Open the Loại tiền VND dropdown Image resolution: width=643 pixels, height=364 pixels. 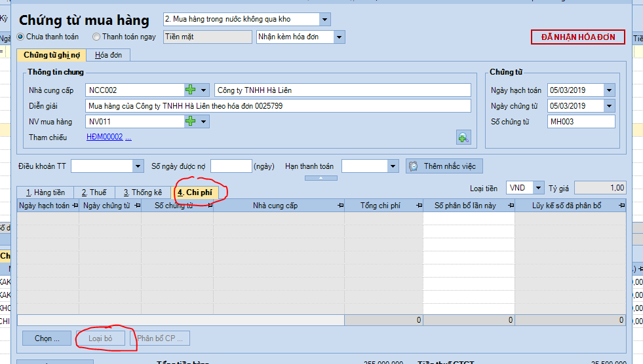point(539,188)
